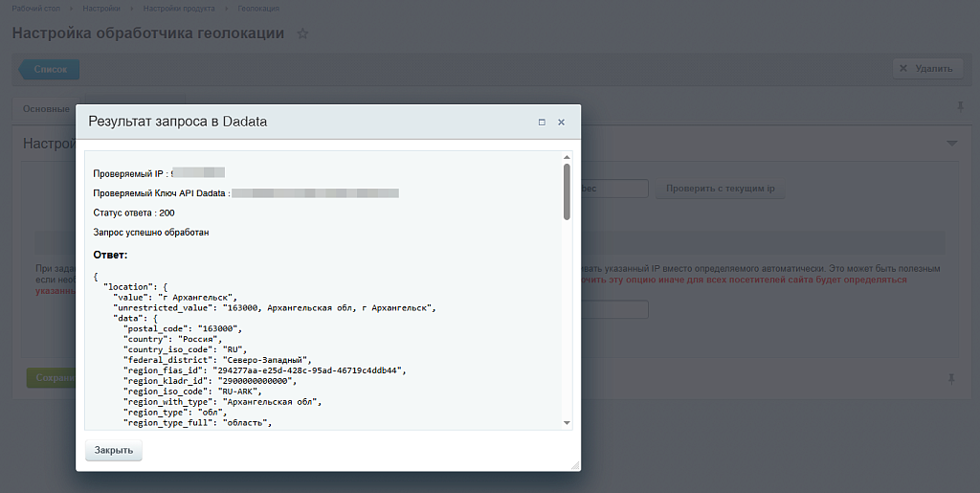Click the resize grip in dialog corner

574,464
